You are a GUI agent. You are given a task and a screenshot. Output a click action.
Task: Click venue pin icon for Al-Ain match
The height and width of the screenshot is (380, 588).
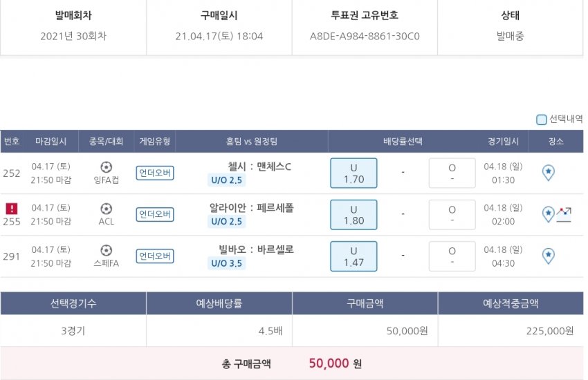point(548,214)
